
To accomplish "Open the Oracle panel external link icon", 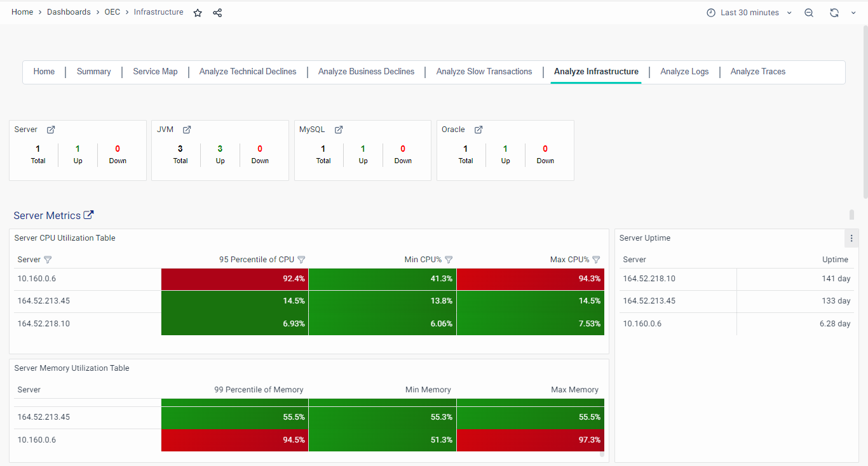I will tap(478, 130).
